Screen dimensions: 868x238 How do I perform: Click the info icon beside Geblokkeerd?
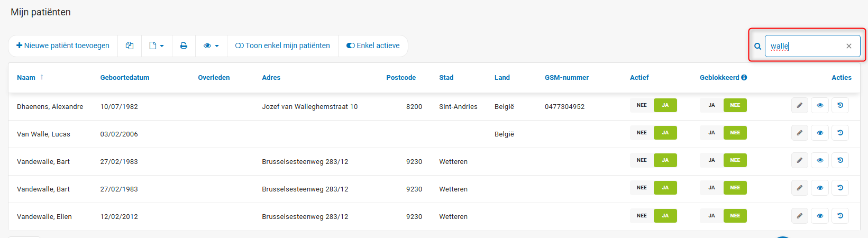[x=744, y=78]
